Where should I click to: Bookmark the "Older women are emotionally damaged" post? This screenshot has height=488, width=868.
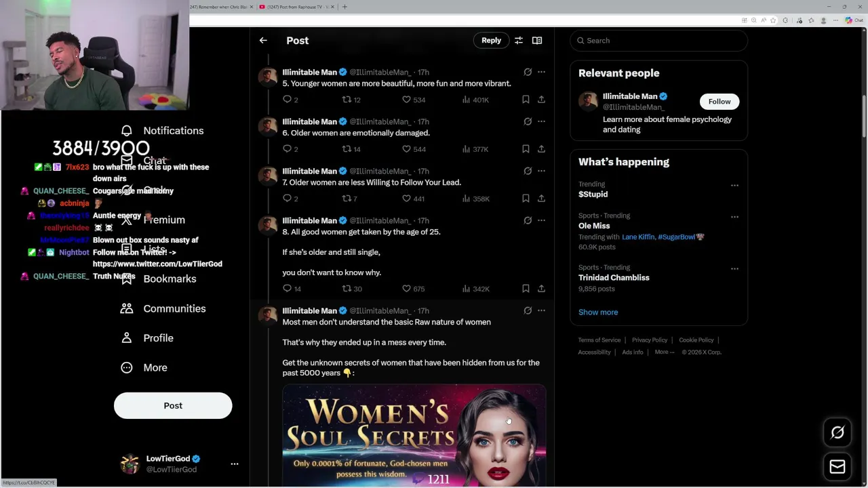[x=526, y=149]
